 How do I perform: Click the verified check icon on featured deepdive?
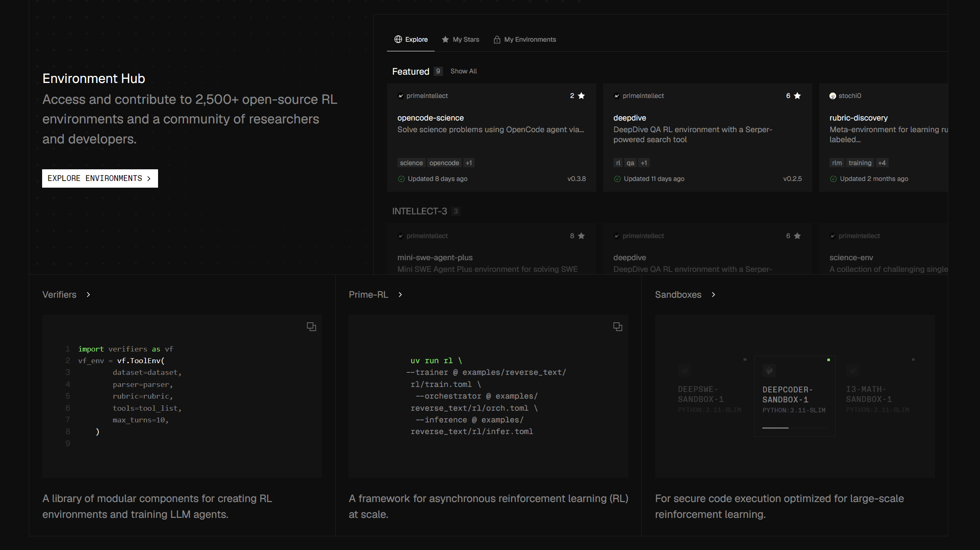pos(617,179)
